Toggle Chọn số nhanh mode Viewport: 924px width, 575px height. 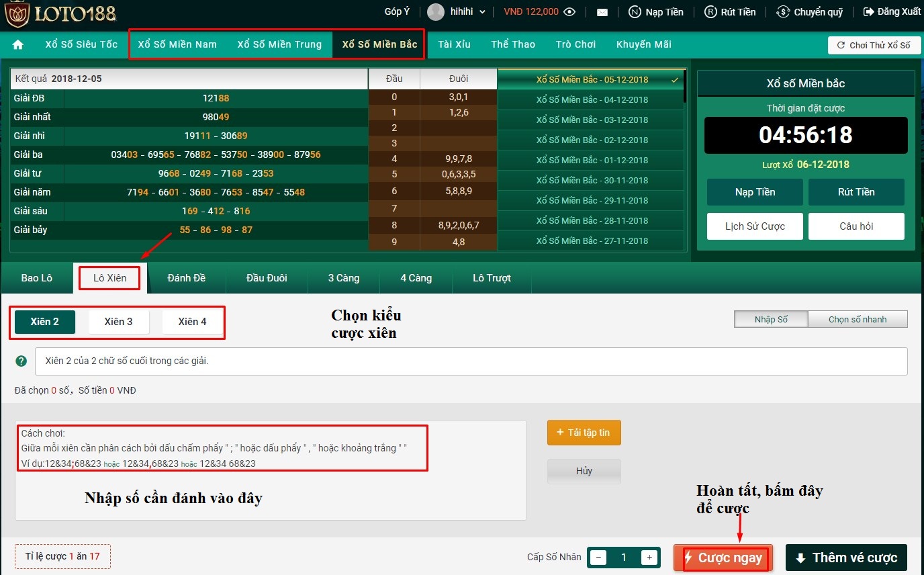(858, 320)
